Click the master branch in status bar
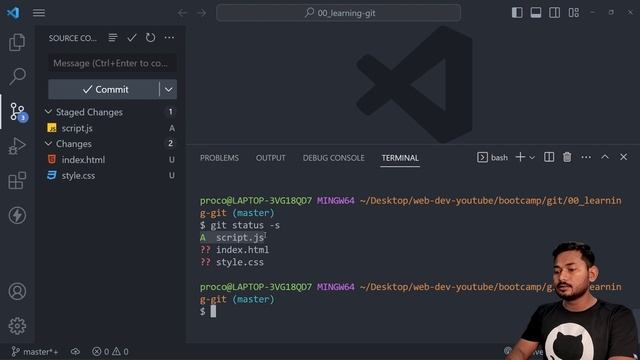This screenshot has width=640, height=360. [35, 351]
